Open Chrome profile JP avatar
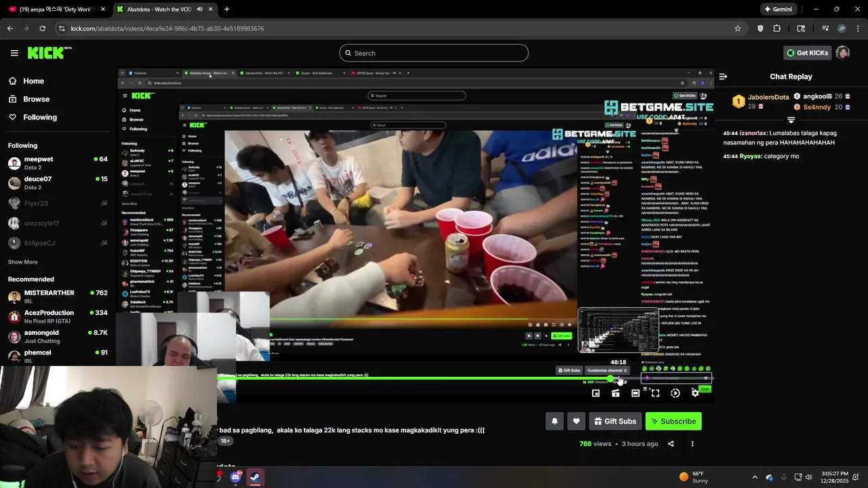This screenshot has width=868, height=488. (842, 28)
